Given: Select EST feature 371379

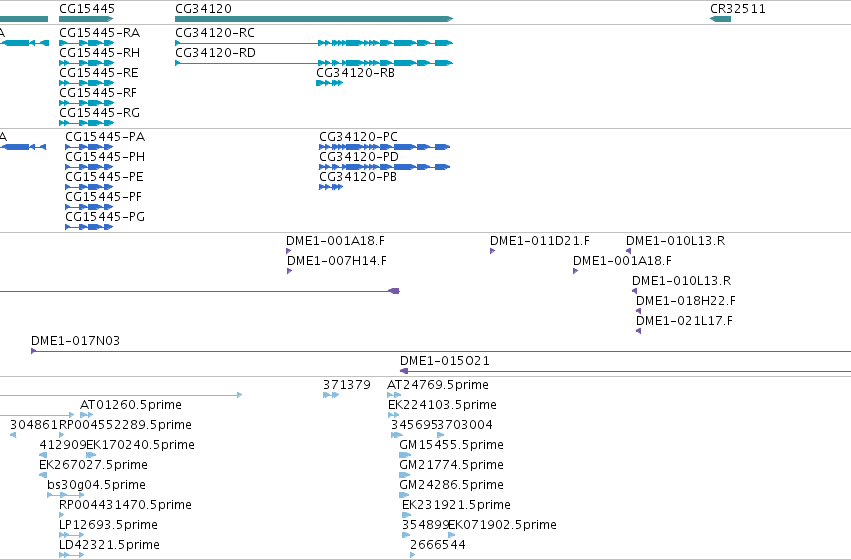Looking at the screenshot, I should [x=331, y=396].
